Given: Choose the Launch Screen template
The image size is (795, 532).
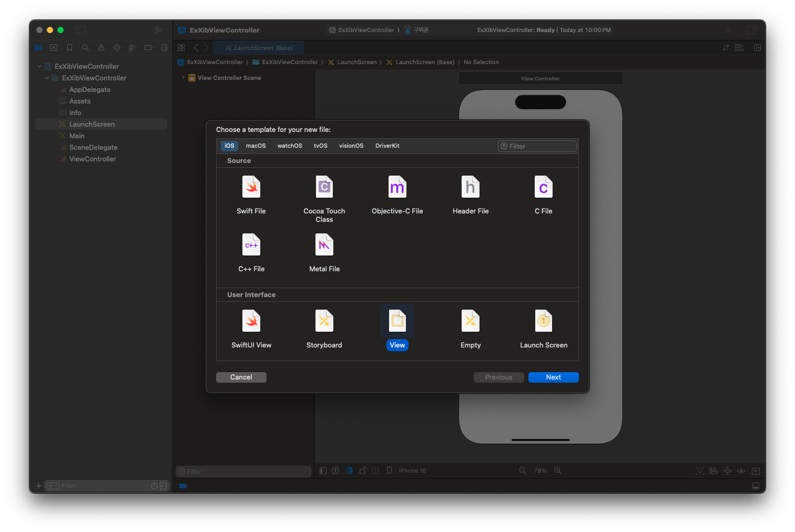Looking at the screenshot, I should [544, 329].
